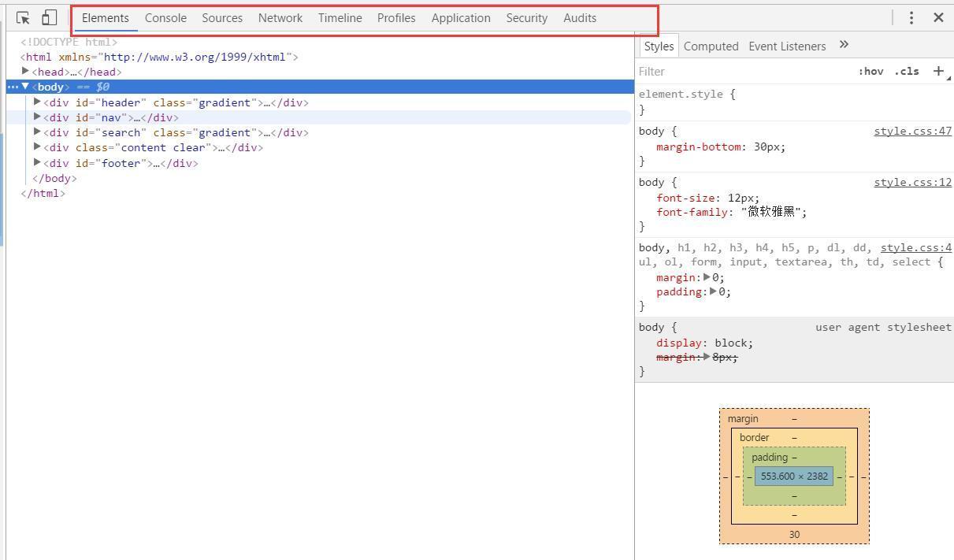
Task: Toggle the device toolbar icon
Action: click(x=49, y=17)
